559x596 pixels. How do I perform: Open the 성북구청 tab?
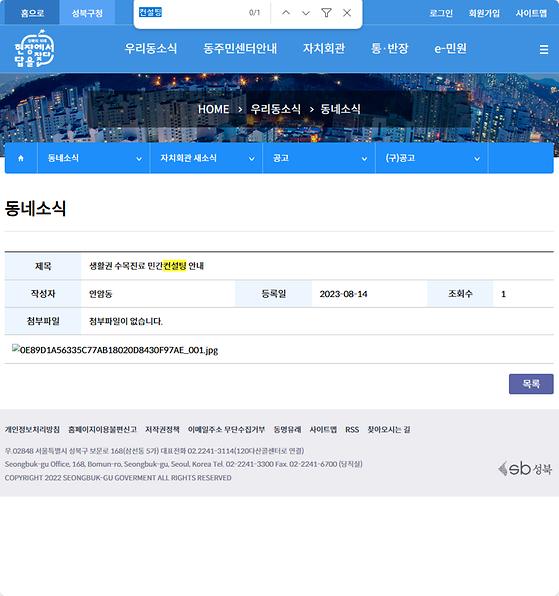click(87, 13)
